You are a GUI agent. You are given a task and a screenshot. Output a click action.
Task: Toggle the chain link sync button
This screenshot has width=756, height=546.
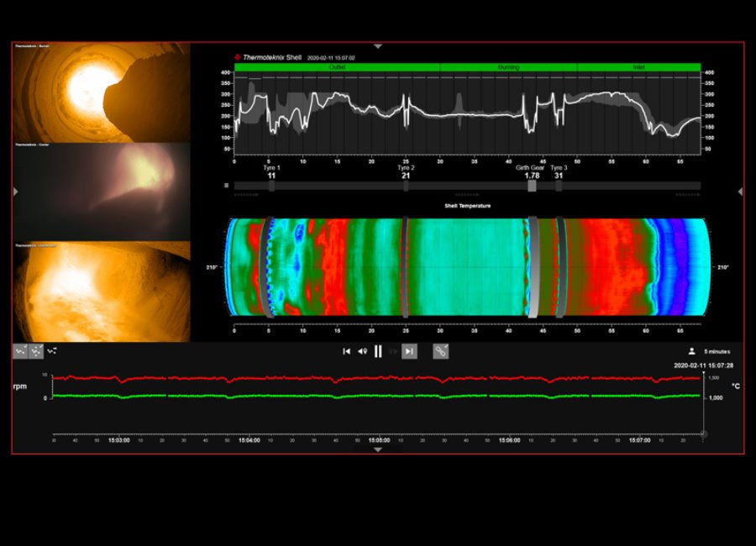(x=441, y=351)
